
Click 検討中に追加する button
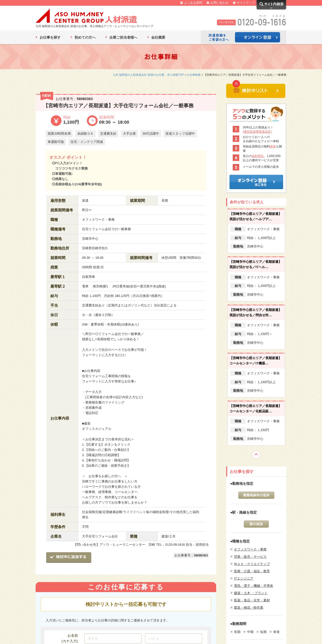click(68, 557)
